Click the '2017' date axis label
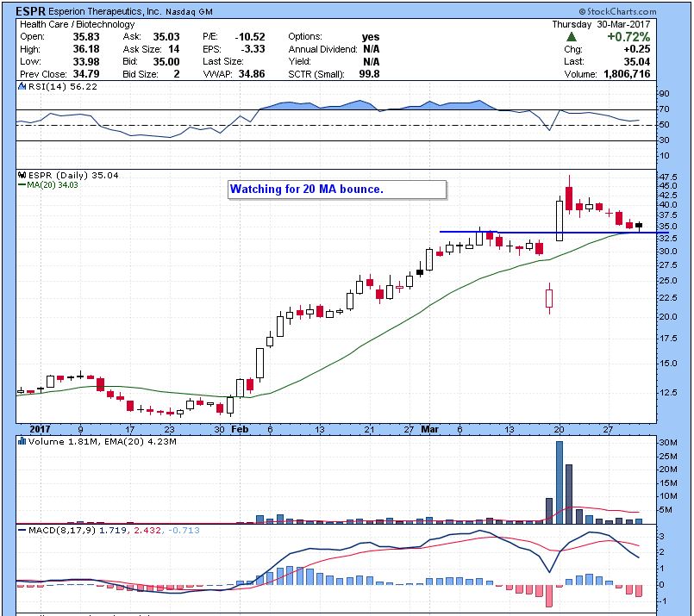The image size is (694, 616). click(x=40, y=429)
